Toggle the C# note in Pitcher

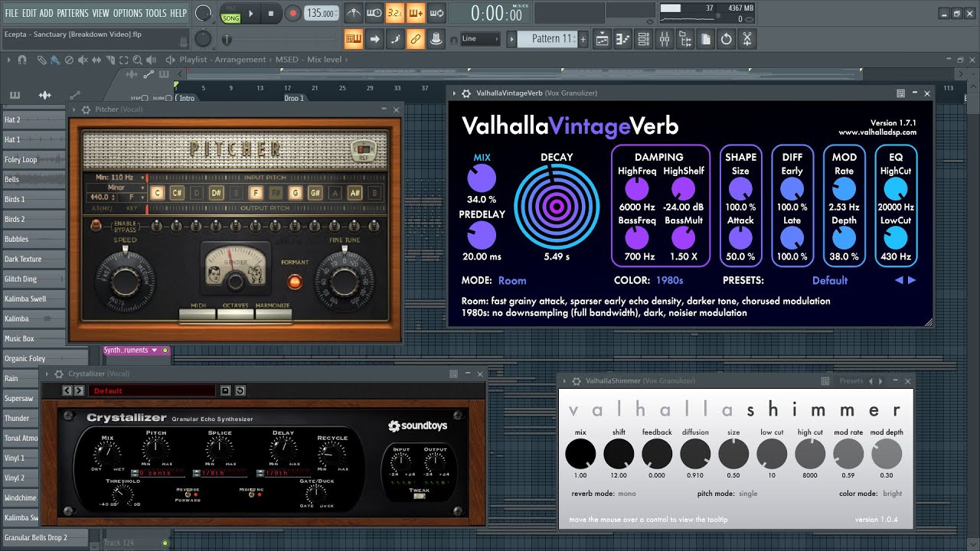(x=177, y=193)
